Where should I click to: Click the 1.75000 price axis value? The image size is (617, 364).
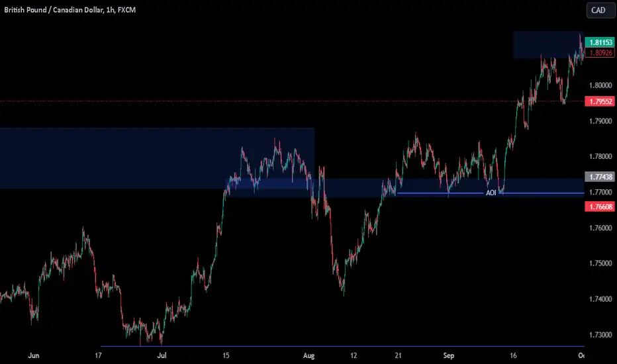600,263
